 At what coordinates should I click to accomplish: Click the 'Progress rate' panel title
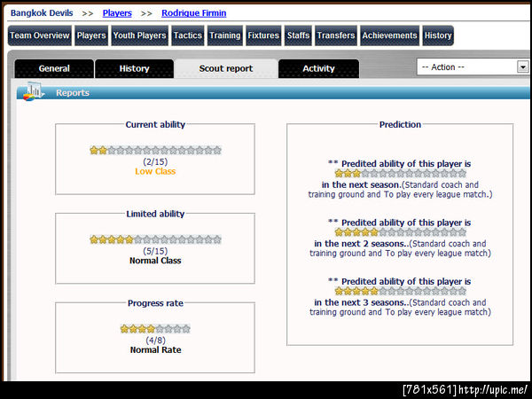[155, 303]
